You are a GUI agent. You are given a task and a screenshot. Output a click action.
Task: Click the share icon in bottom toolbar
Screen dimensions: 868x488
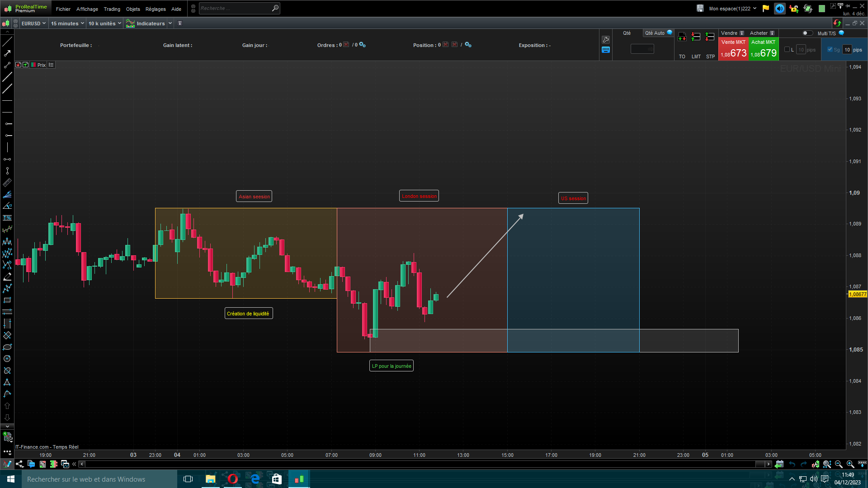[x=19, y=464]
